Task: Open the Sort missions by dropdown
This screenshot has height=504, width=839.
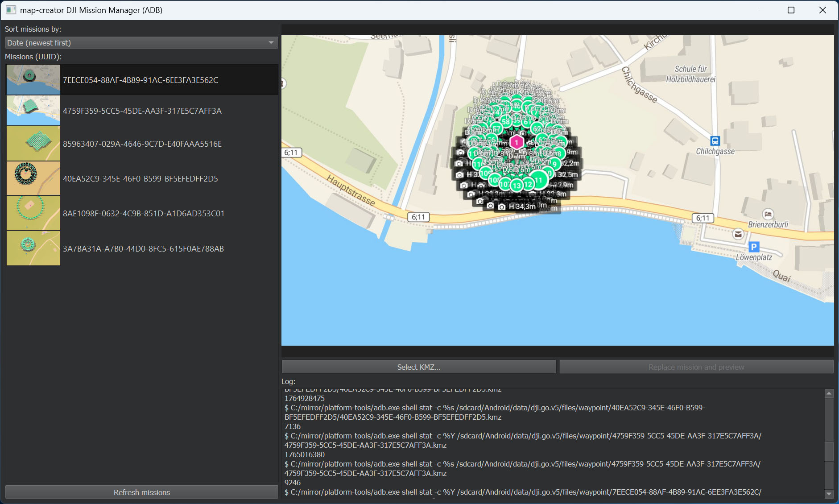Action: (x=141, y=43)
